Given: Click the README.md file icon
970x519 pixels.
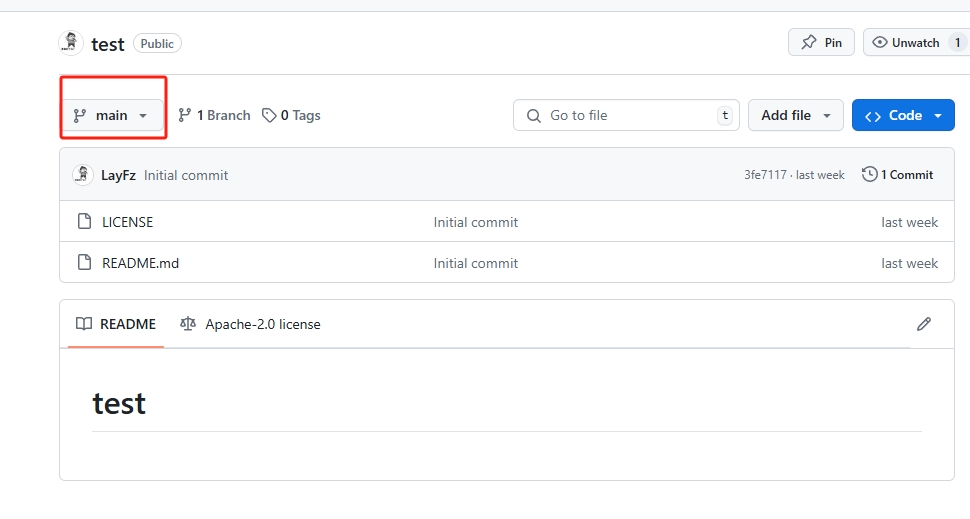Looking at the screenshot, I should (x=85, y=263).
